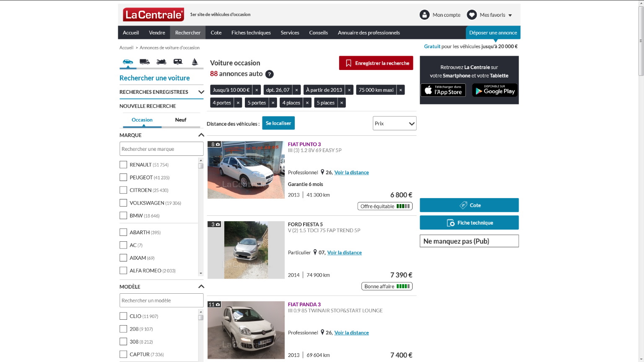Image resolution: width=644 pixels, height=362 pixels.
Task: Check the CITROEN brand checkbox
Action: 123,190
